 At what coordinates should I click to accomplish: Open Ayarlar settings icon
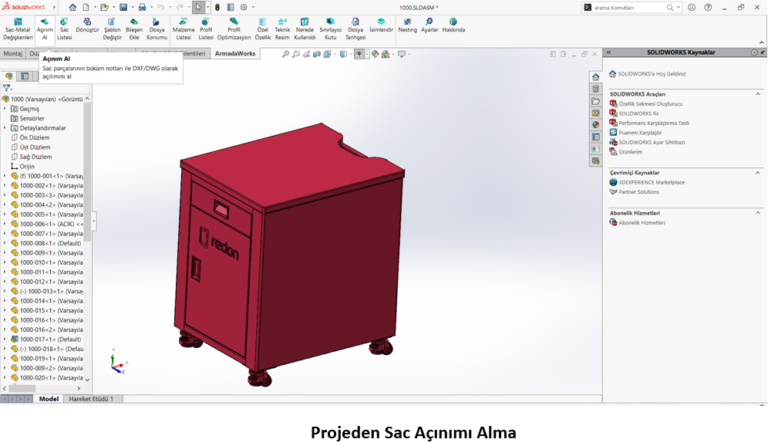[429, 26]
